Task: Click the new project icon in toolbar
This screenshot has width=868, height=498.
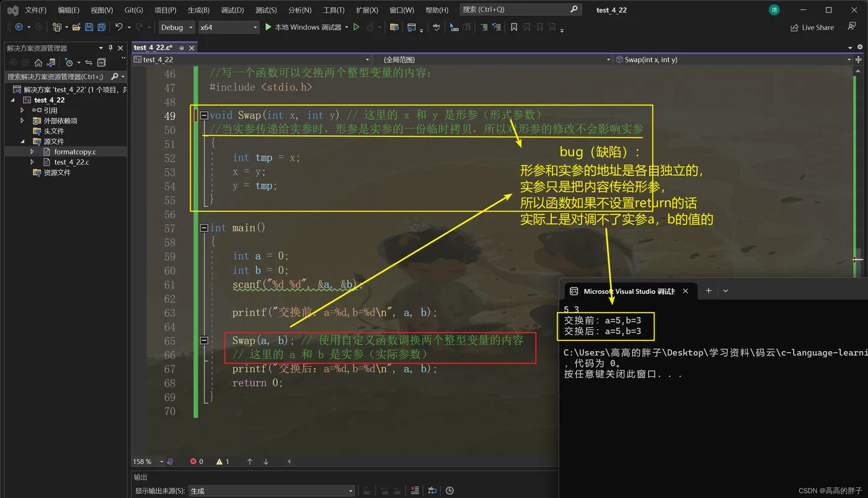Action: tap(57, 27)
